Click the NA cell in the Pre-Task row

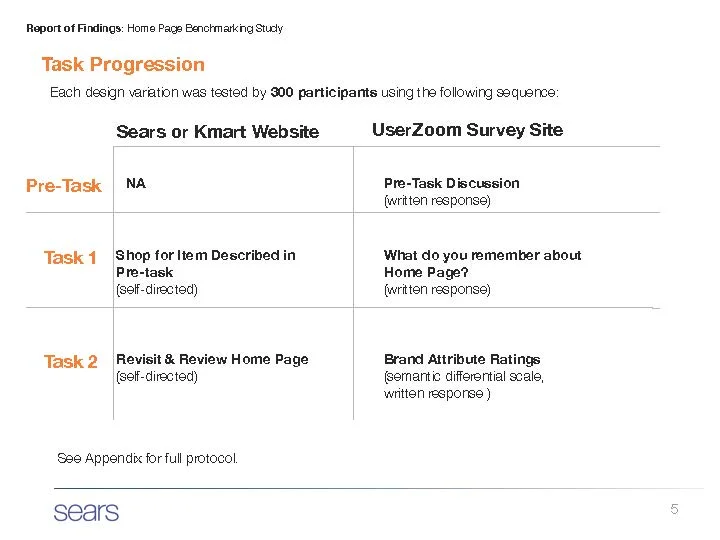[x=136, y=183]
